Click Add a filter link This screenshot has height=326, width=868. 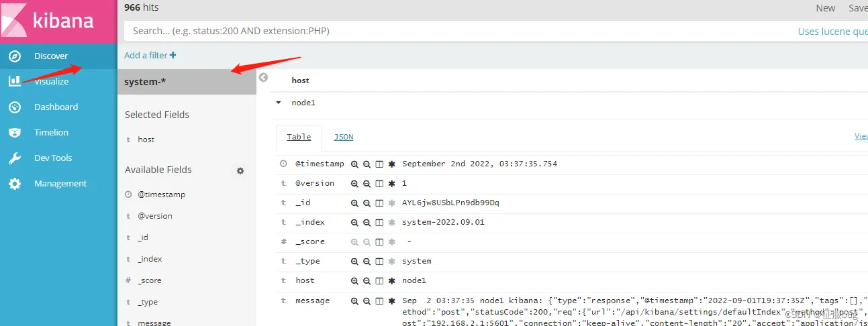(x=150, y=55)
